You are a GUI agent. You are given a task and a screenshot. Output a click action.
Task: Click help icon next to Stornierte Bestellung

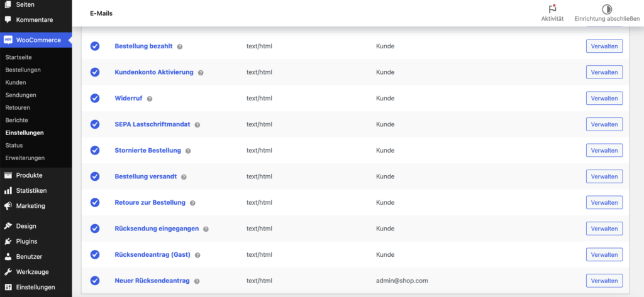pyautogui.click(x=188, y=151)
